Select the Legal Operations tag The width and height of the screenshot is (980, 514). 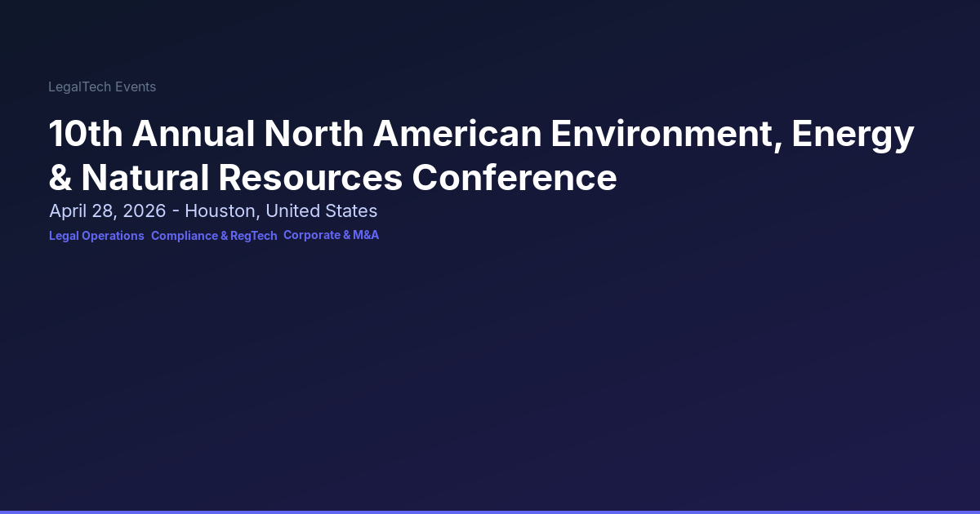(96, 236)
